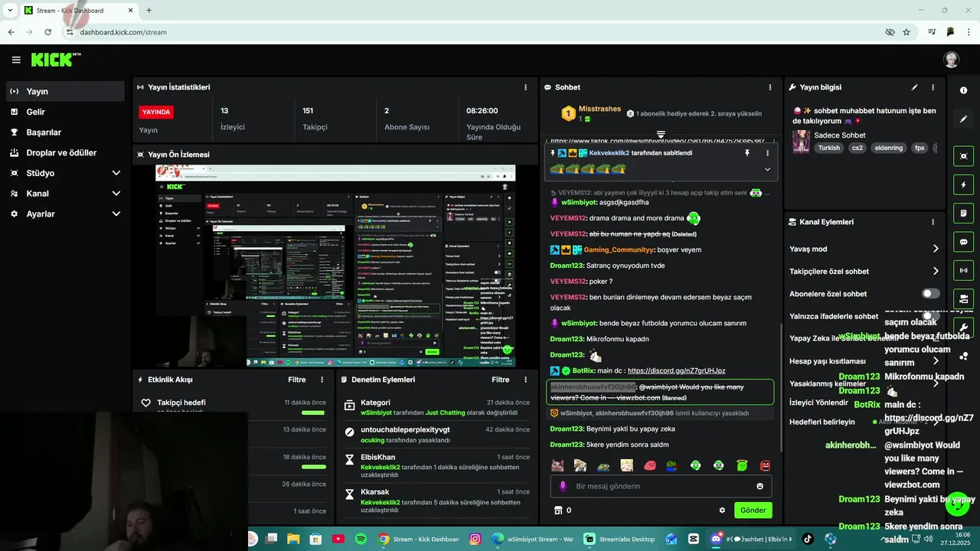Click the lightning bolt icon in right sidebar
Viewport: 980px width, 551px height.
(x=963, y=184)
